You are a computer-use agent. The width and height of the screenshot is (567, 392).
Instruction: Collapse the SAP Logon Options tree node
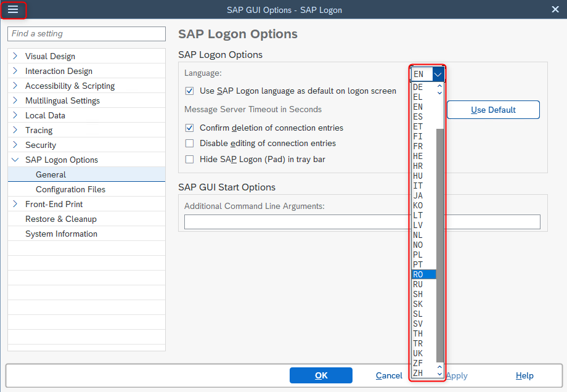tap(15, 160)
